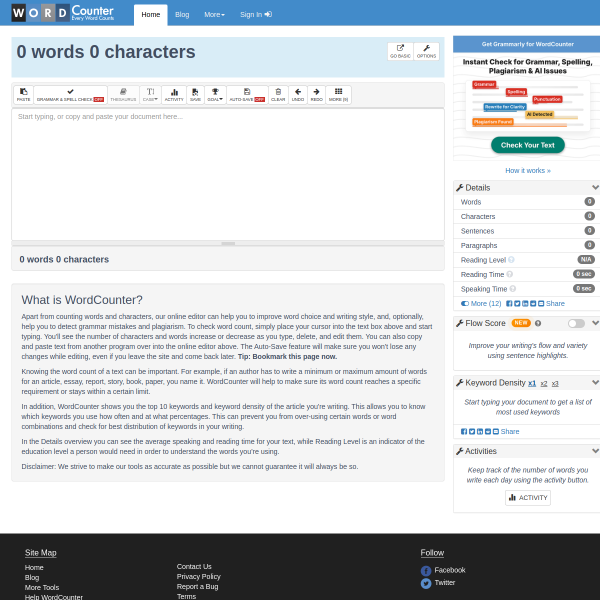
Task: Share Details on Facebook
Action: click(509, 303)
